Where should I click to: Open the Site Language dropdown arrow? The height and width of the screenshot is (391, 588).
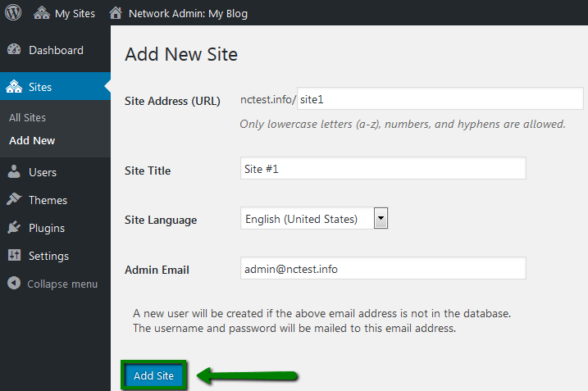381,218
